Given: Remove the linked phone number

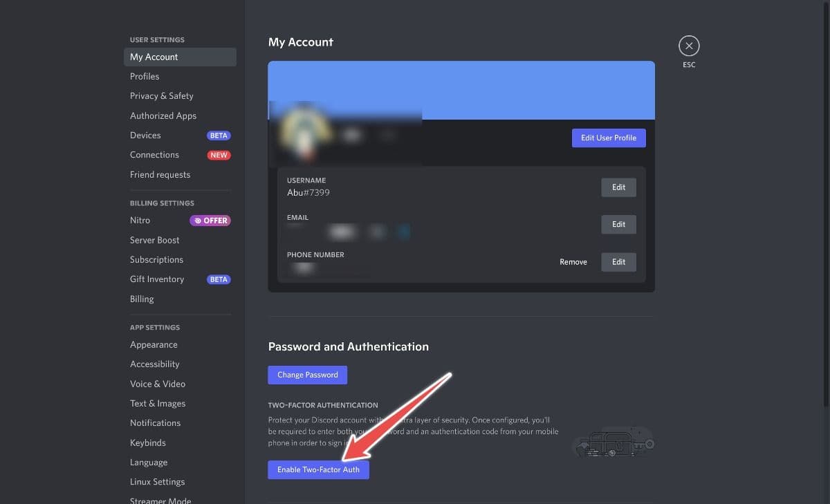Looking at the screenshot, I should tap(573, 262).
